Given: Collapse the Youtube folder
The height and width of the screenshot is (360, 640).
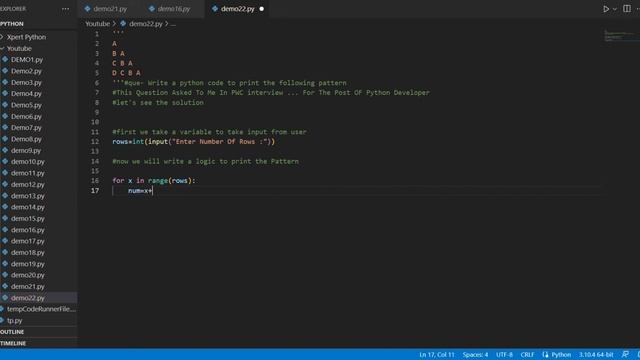Looking at the screenshot, I should pos(38,48).
